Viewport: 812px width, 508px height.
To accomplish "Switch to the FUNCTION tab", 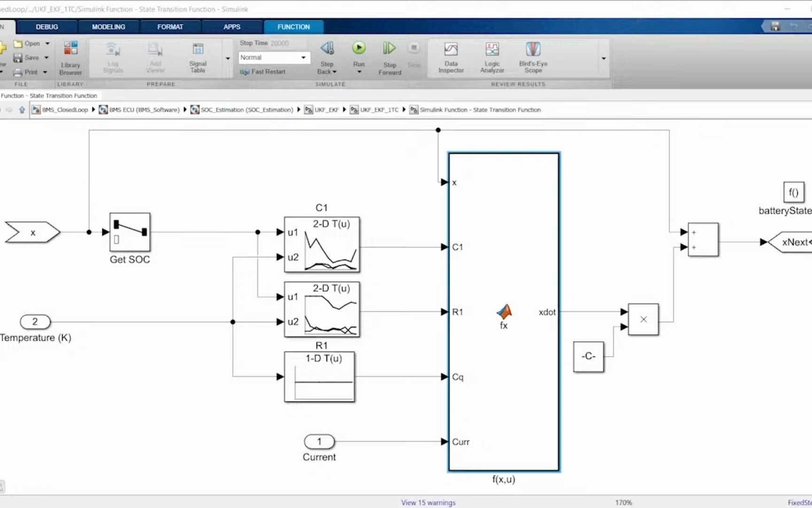I will click(294, 27).
